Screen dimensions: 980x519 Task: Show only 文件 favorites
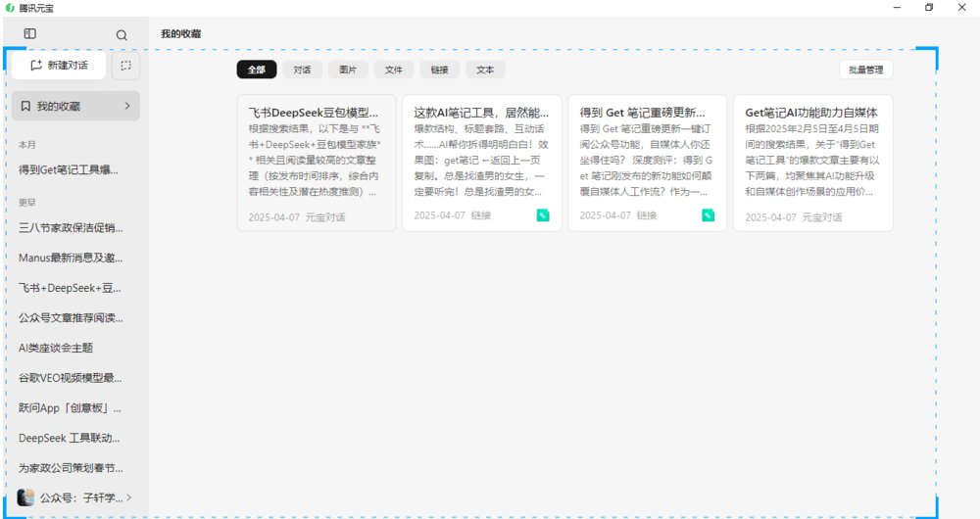point(393,70)
